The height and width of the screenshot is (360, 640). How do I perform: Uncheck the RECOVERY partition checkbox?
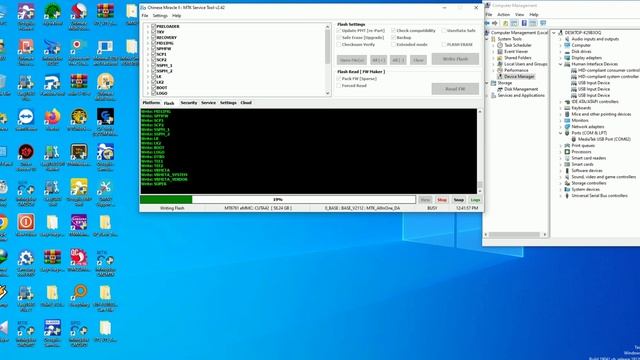154,37
